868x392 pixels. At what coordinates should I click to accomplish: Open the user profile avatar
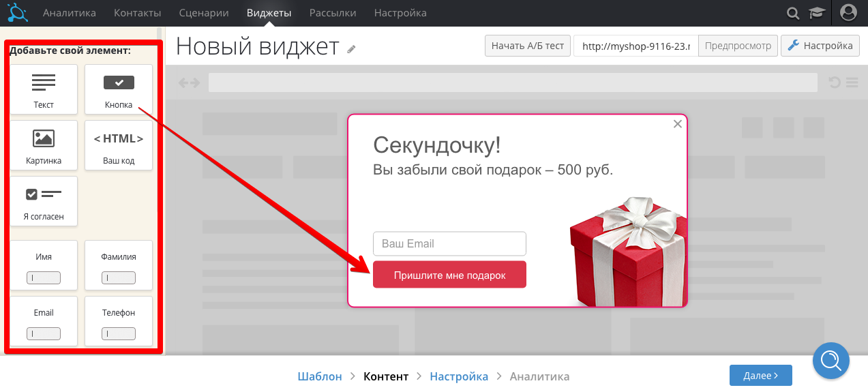click(848, 13)
